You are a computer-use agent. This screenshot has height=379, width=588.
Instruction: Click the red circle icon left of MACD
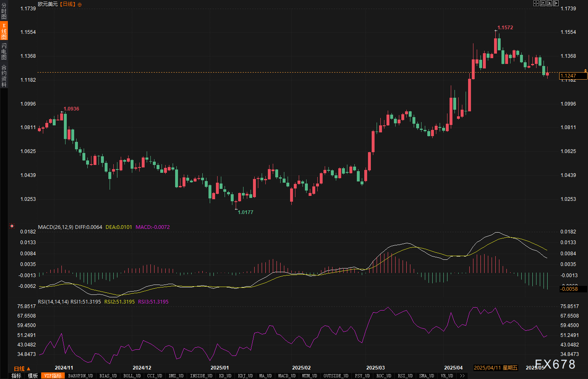coord(12,226)
